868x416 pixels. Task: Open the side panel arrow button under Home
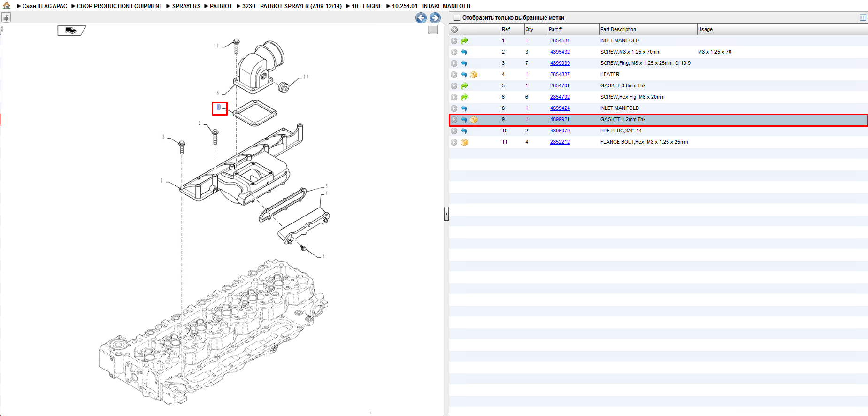coord(6,18)
